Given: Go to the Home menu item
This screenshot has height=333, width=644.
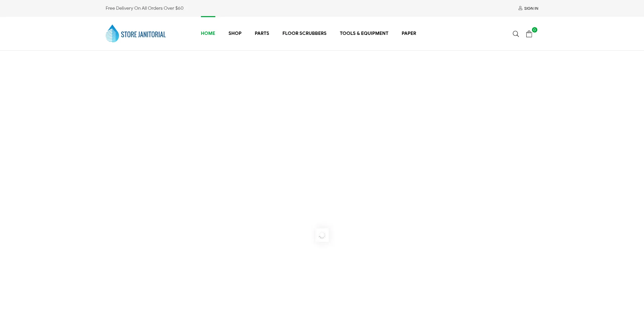Looking at the screenshot, I should tap(208, 33).
